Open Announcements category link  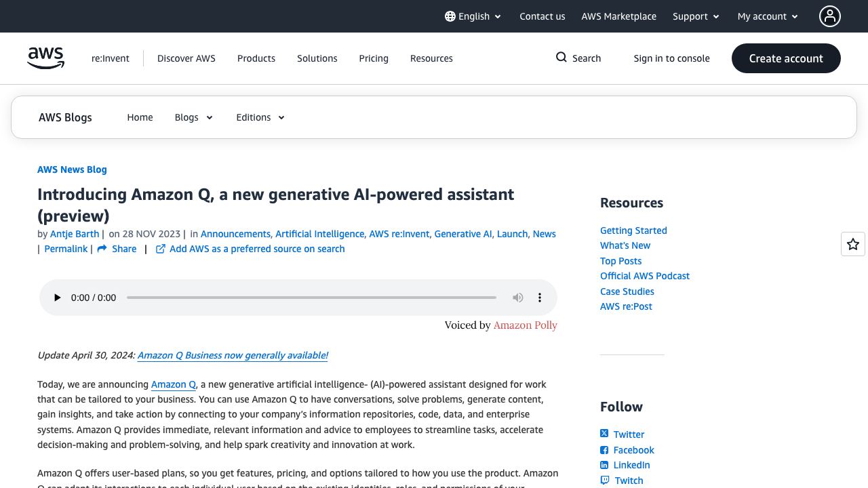click(x=235, y=234)
